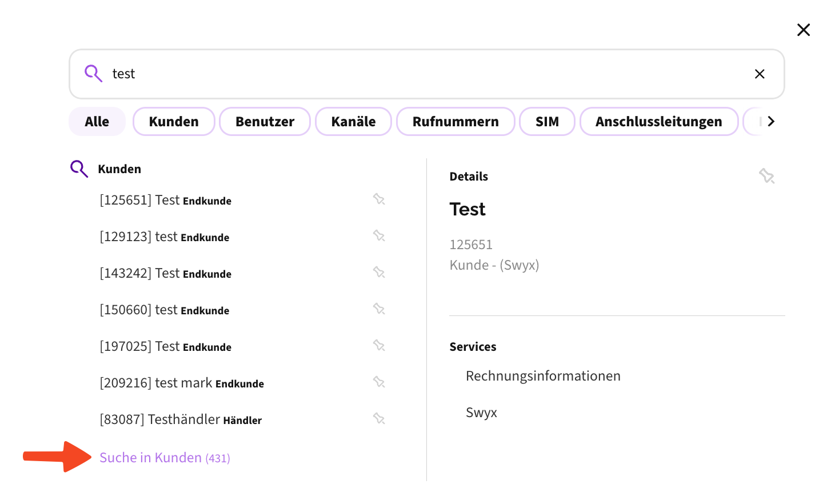
Task: Enable the Rufnummern filter
Action: pos(455,121)
